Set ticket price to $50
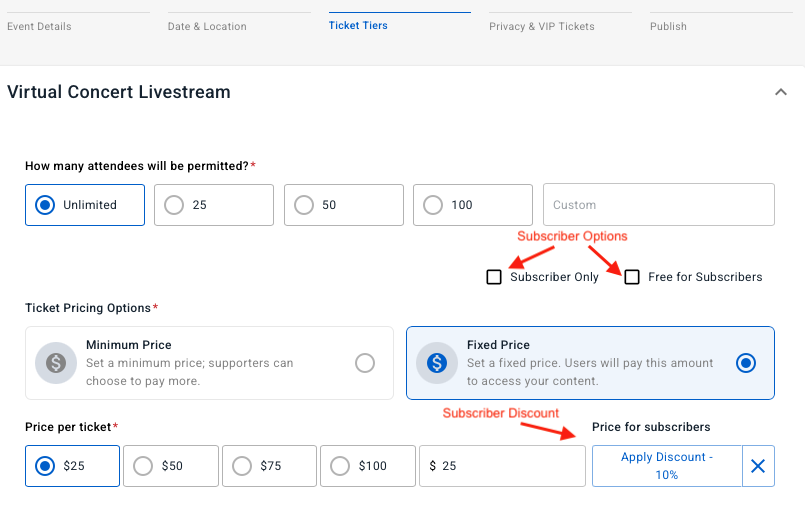The height and width of the screenshot is (509, 805). 143,466
